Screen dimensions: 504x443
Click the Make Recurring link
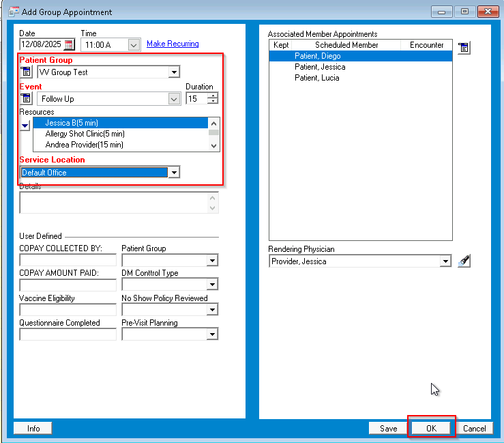coord(173,44)
